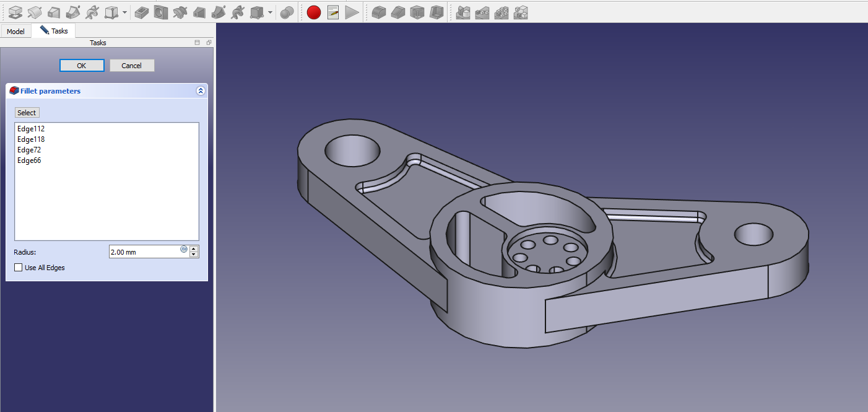The height and width of the screenshot is (412, 868).
Task: Select the Pocket tool in toolbar
Action: (142, 12)
